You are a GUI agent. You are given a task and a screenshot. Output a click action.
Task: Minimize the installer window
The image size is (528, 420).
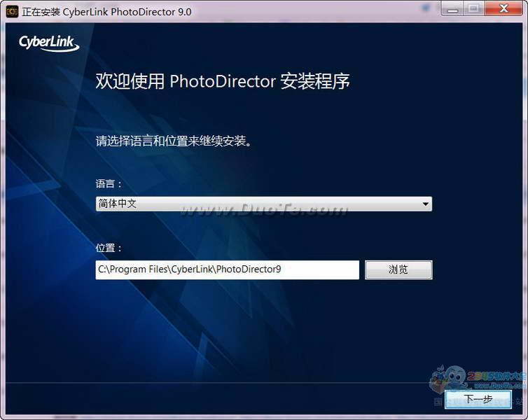(x=453, y=8)
